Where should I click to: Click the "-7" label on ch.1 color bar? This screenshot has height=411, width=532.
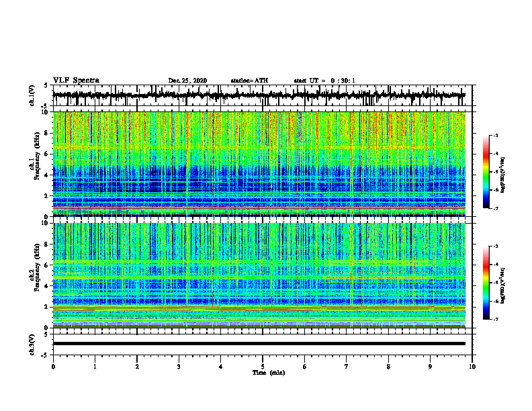495,208
